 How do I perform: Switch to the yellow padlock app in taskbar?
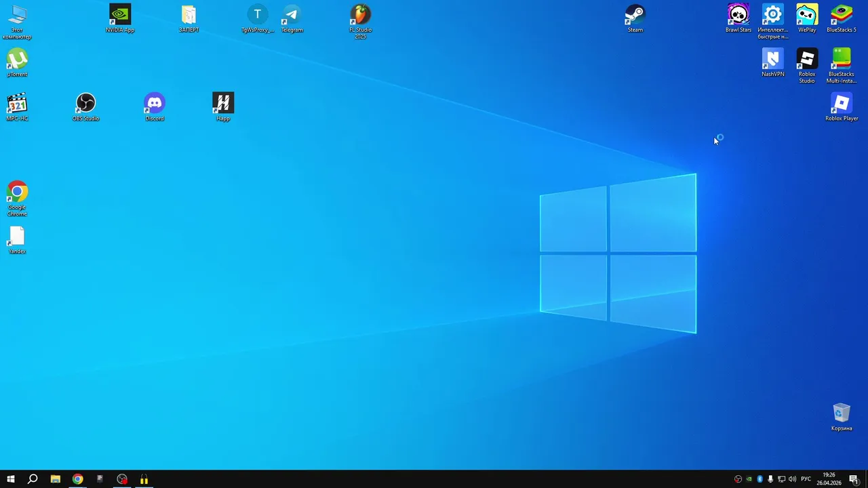click(x=144, y=479)
